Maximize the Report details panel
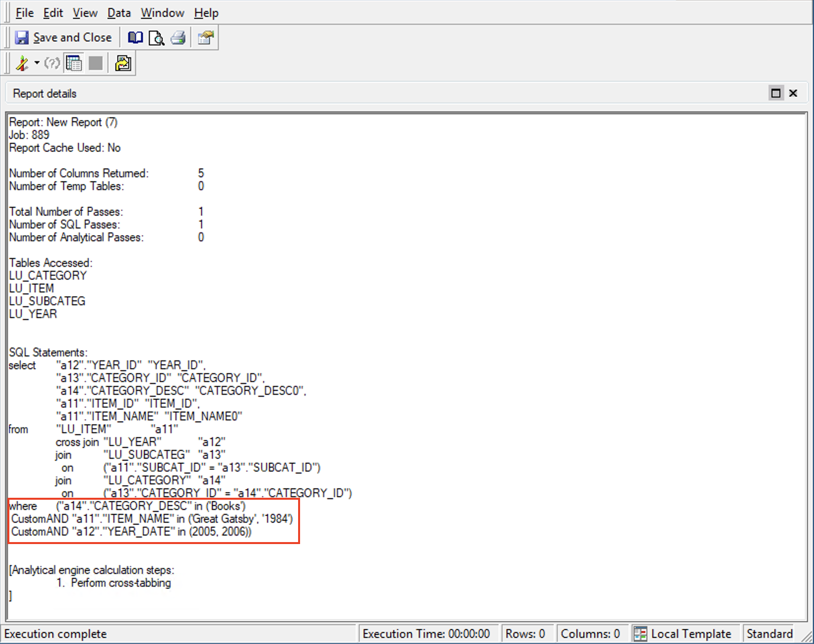Screen dimensions: 814x644 775,93
